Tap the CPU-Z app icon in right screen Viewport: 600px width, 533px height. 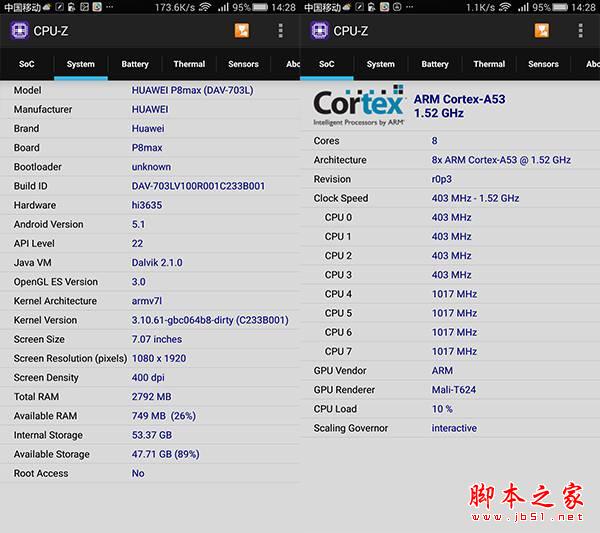pyautogui.click(x=320, y=31)
